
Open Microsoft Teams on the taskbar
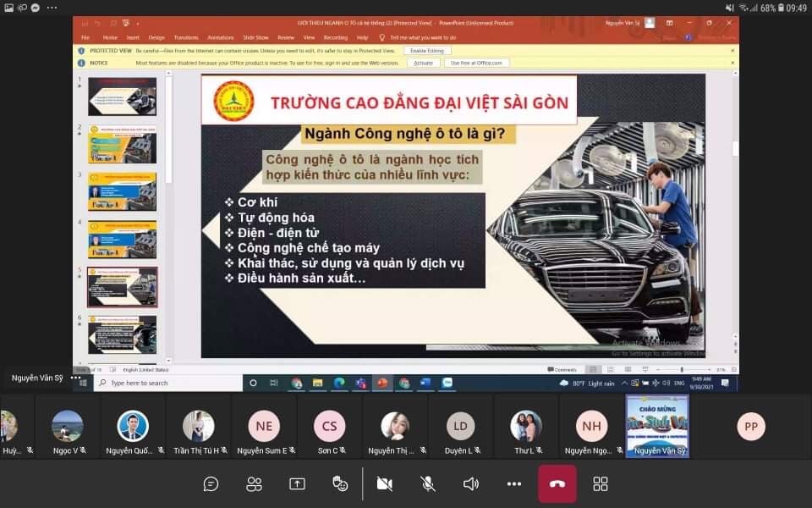361,383
